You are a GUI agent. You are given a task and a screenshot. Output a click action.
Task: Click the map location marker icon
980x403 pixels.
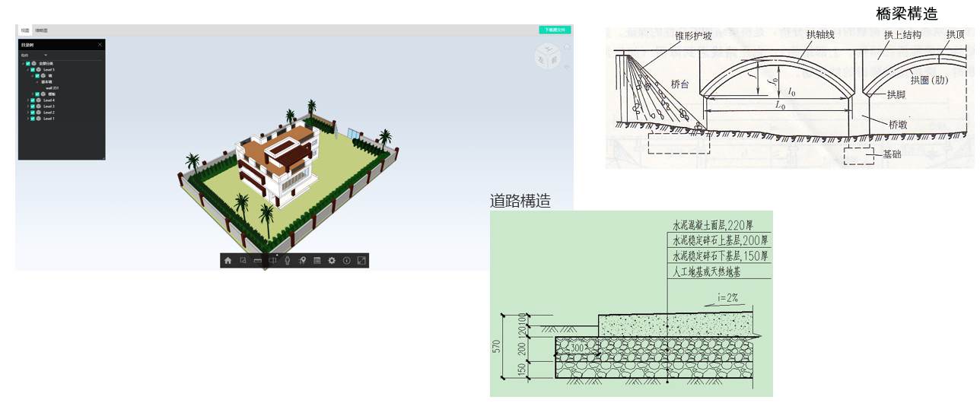tap(302, 260)
